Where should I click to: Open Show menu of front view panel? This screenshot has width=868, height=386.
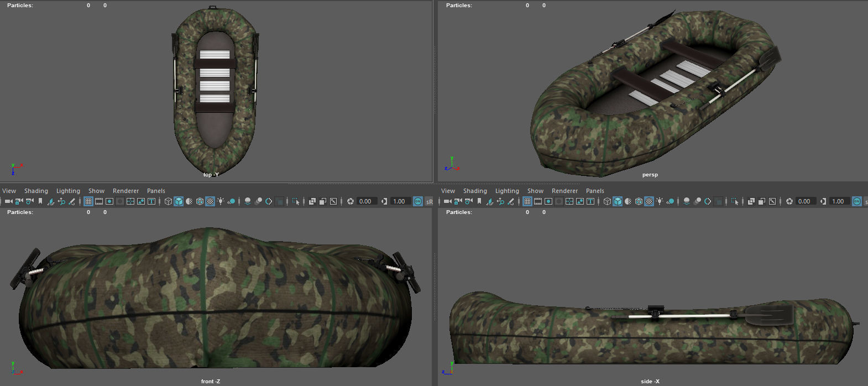point(96,191)
